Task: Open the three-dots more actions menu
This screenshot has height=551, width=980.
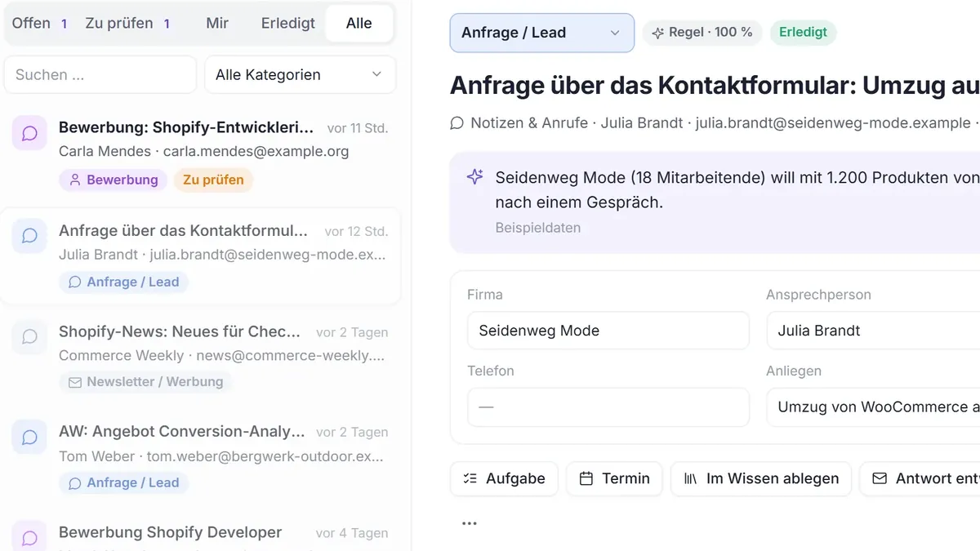Action: (x=469, y=523)
